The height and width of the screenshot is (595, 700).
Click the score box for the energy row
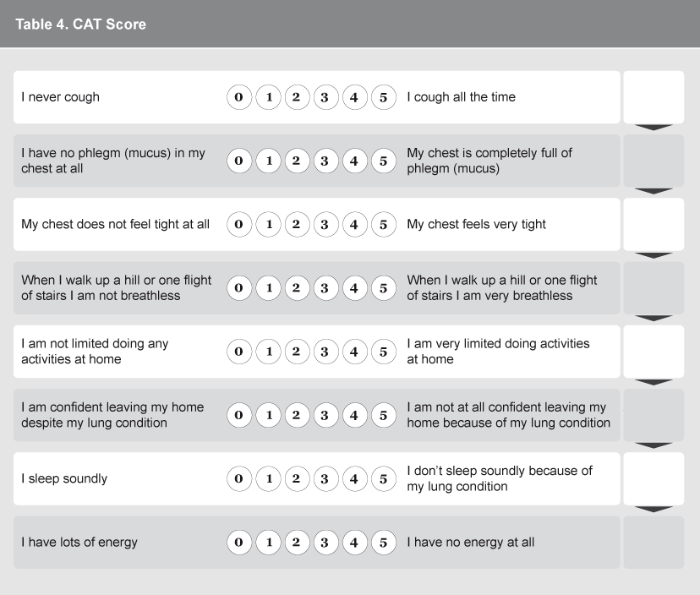653,543
